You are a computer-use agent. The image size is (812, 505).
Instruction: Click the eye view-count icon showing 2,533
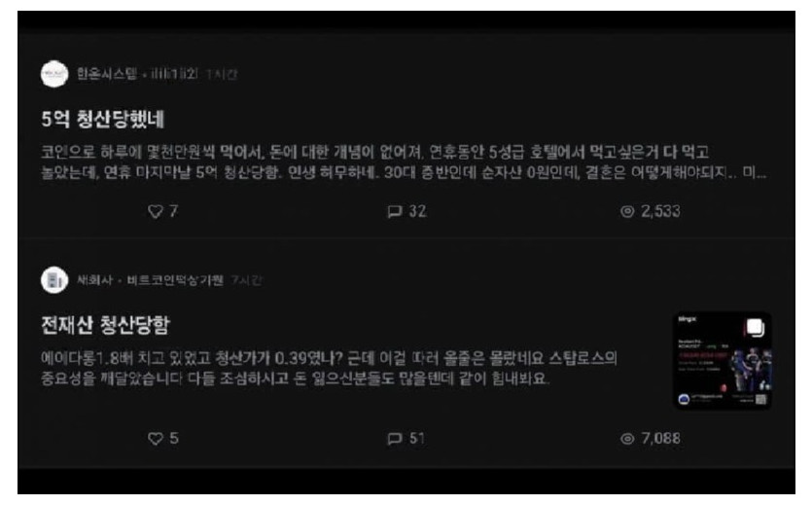(x=627, y=211)
